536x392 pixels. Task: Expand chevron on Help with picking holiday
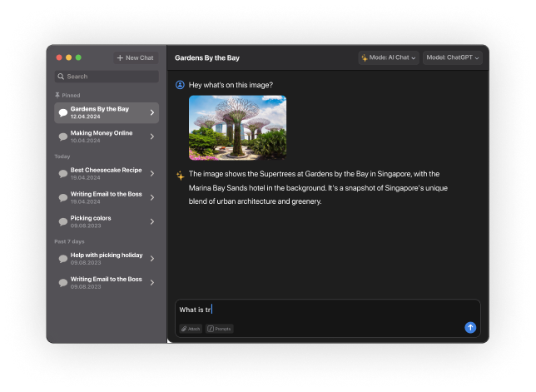[151, 259]
